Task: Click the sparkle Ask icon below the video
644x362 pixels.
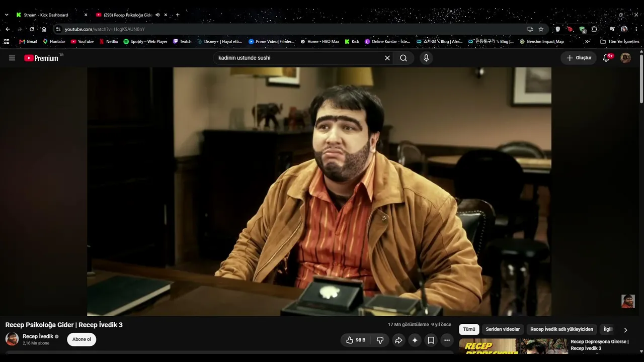Action: click(x=415, y=340)
